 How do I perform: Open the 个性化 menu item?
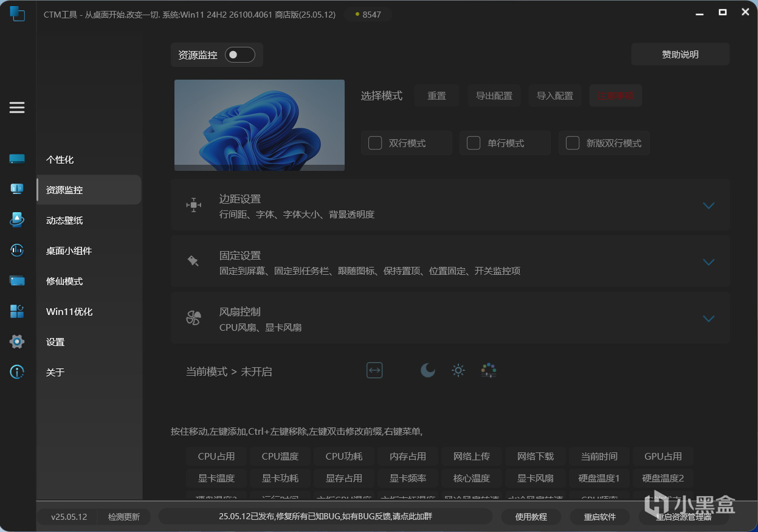(89, 159)
